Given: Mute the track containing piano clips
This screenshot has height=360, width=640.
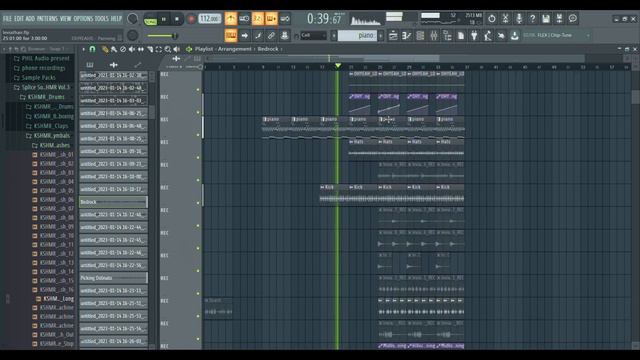Looking at the screenshot, I should 198,135.
